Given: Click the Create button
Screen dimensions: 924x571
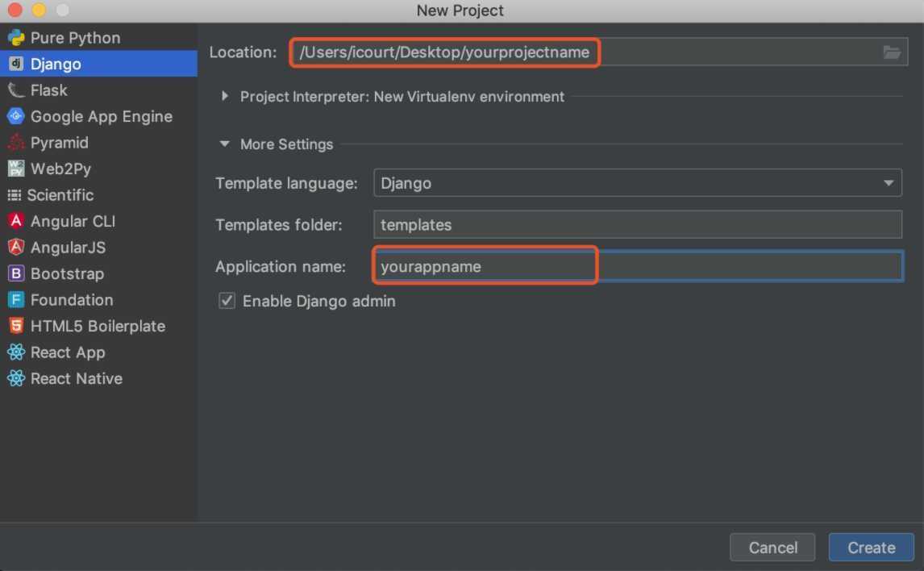Looking at the screenshot, I should tap(871, 548).
